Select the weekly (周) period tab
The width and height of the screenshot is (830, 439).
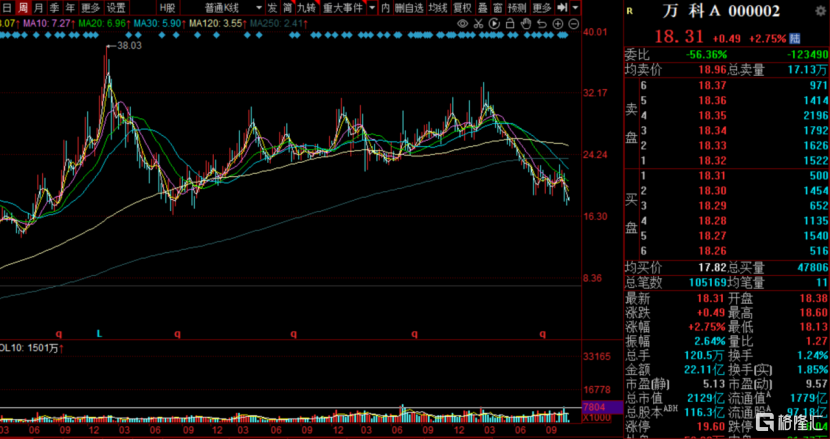tap(23, 7)
